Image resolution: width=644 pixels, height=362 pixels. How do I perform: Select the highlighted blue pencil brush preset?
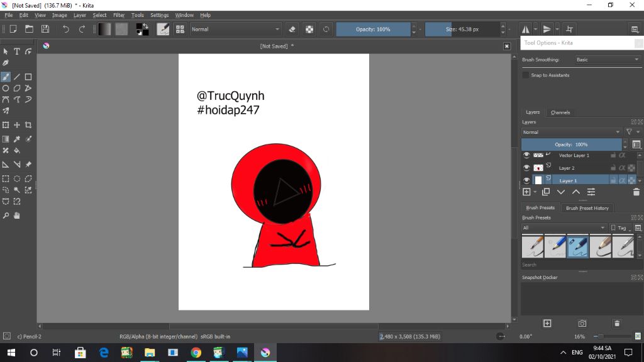(x=577, y=246)
